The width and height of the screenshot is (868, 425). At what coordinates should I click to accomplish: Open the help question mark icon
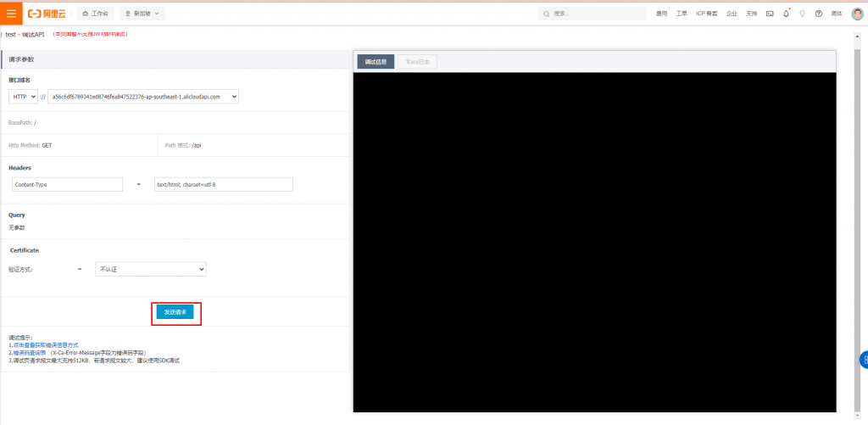tap(819, 14)
